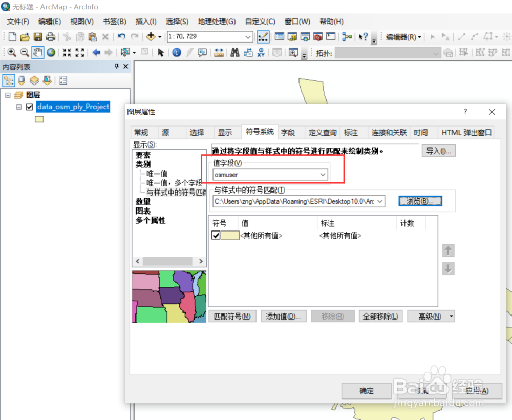Viewport: 512px width, 420px height.
Task: Open the map scale dropdown showing 1:70,729
Action: point(248,36)
